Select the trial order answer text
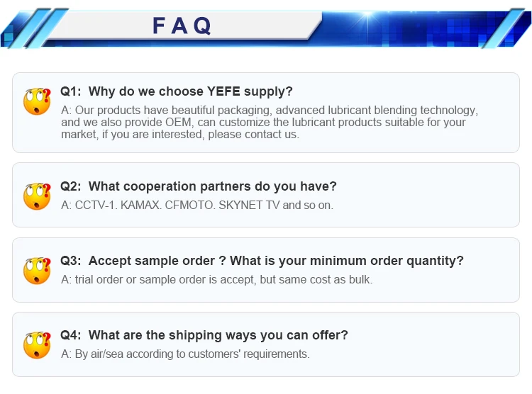The height and width of the screenshot is (394, 532). [216, 279]
